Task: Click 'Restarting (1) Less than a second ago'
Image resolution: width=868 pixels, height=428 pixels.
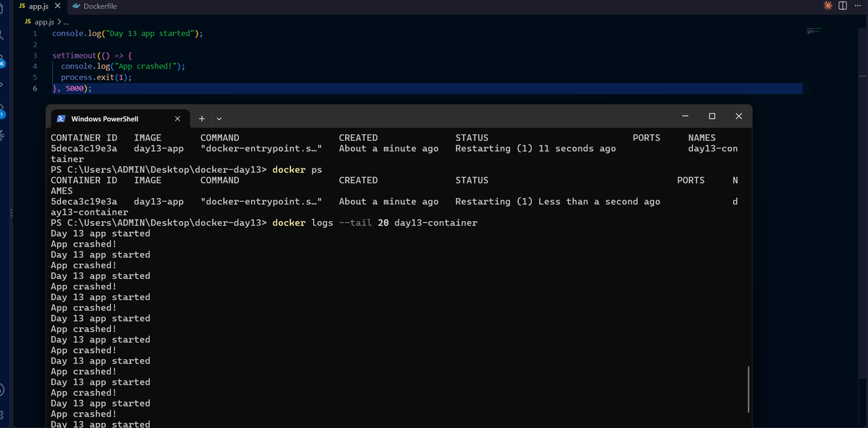Action: tap(558, 202)
